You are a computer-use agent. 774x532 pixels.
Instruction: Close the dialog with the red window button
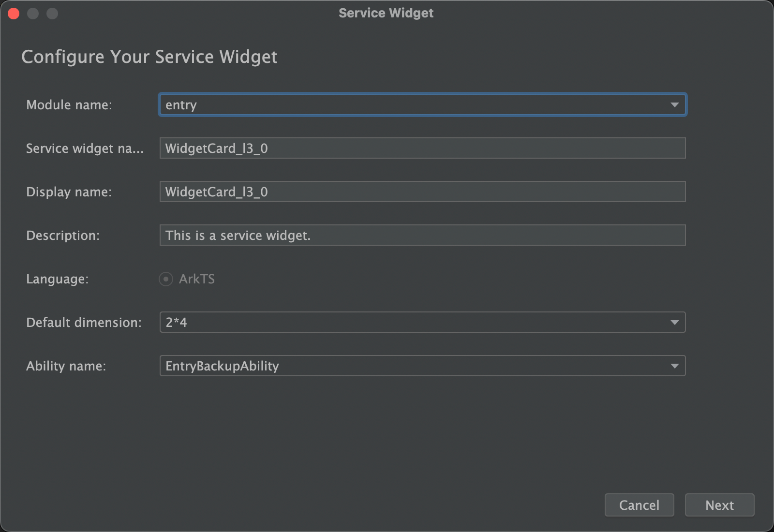pos(14,14)
